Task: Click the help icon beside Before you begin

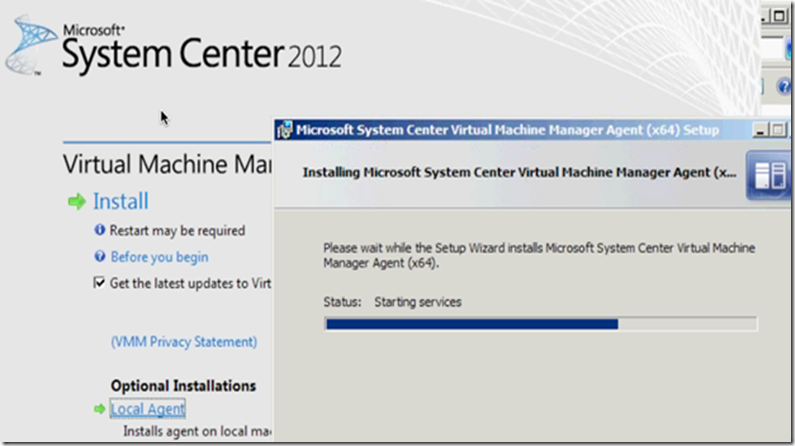Action: click(100, 257)
